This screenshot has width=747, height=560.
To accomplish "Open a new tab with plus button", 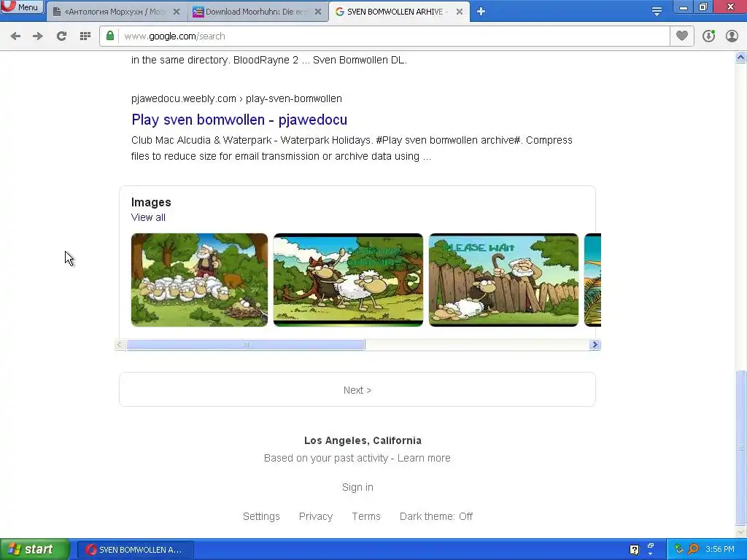I will tap(481, 12).
